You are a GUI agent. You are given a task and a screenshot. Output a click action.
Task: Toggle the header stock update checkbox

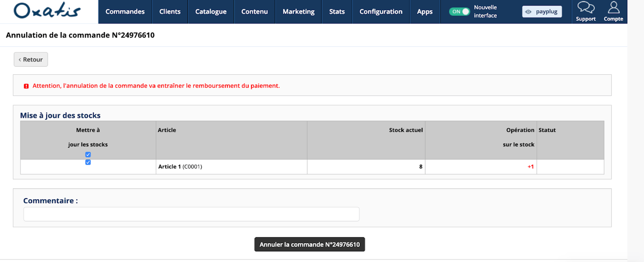88,154
